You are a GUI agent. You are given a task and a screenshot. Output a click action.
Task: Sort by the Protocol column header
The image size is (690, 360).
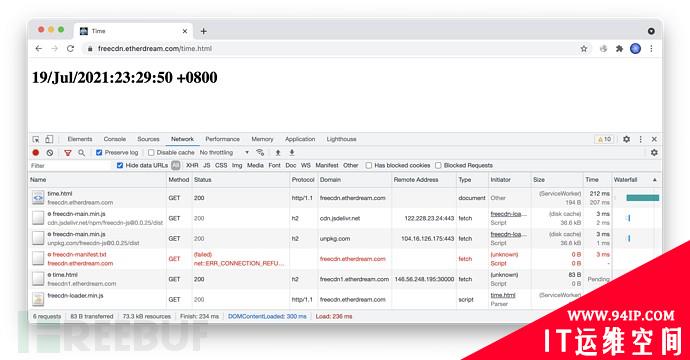[x=303, y=180]
